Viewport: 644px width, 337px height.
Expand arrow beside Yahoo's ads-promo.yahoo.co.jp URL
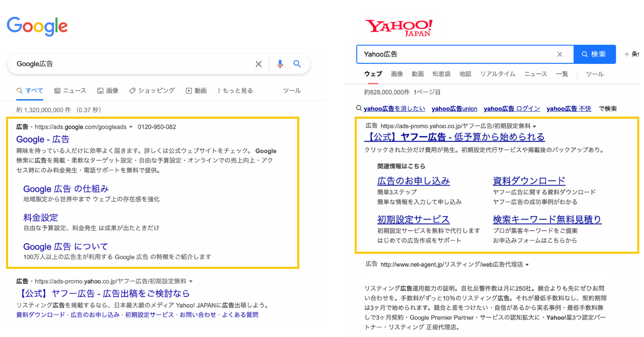pyautogui.click(x=535, y=126)
